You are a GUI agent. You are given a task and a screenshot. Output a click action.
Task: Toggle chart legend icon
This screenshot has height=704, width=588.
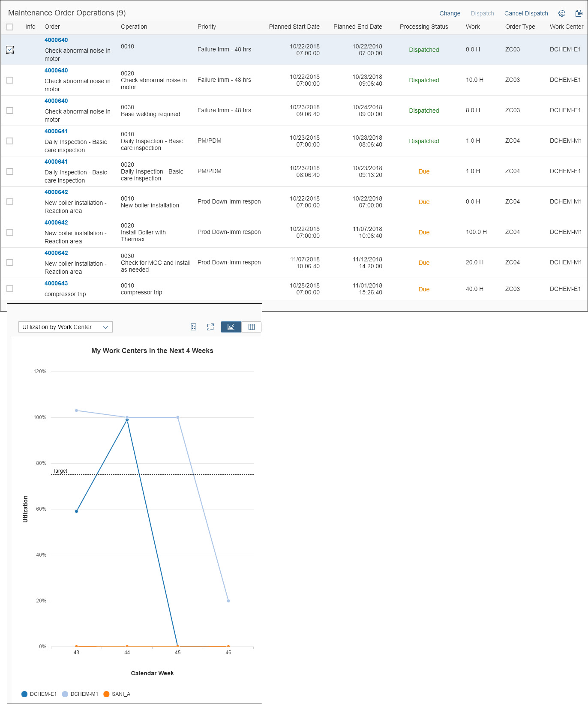click(194, 327)
